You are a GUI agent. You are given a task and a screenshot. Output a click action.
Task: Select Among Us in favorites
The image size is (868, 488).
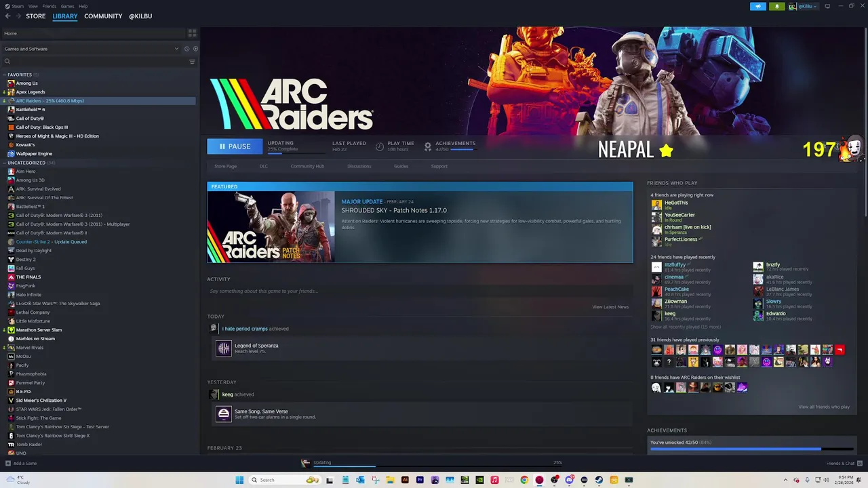pyautogui.click(x=26, y=83)
